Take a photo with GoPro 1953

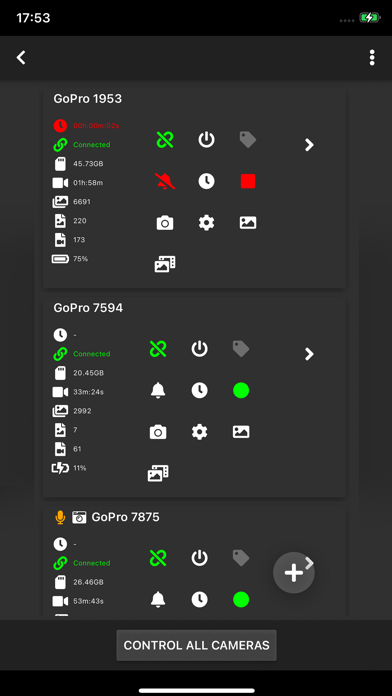coord(165,222)
